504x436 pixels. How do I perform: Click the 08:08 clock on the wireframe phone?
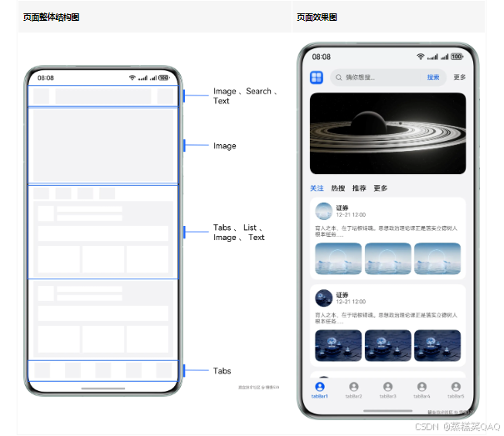coord(46,78)
